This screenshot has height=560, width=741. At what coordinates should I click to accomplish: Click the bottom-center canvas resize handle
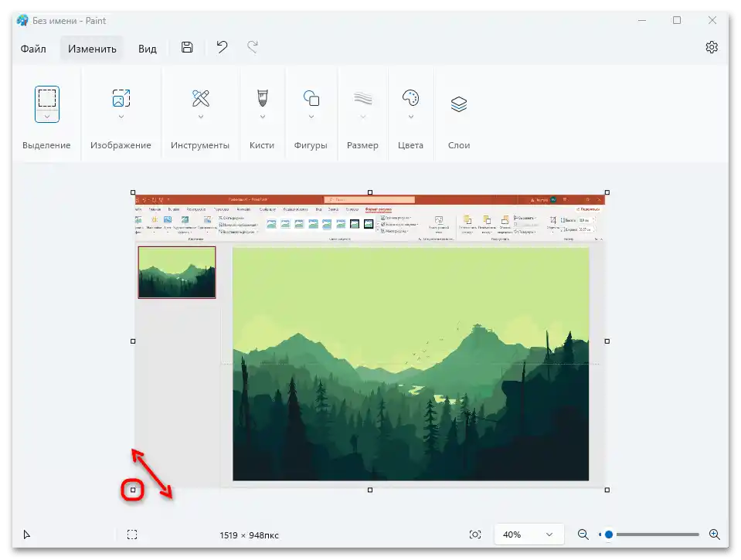coord(370,490)
